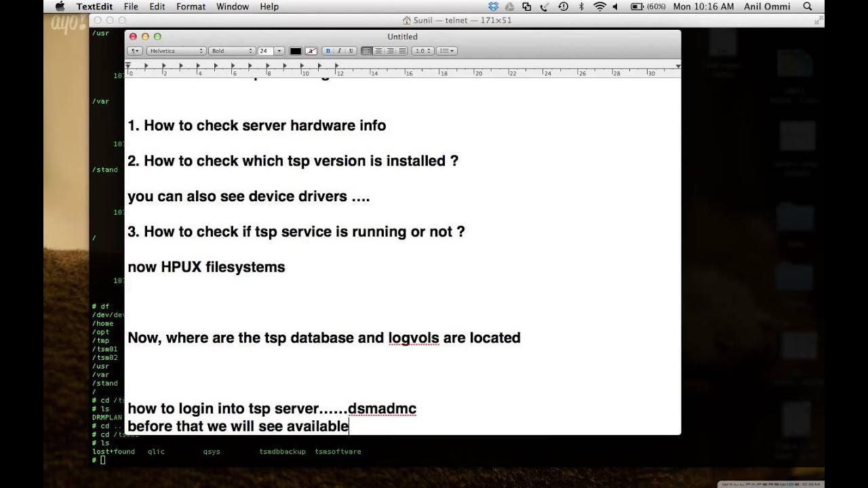Open the Edit menu
Viewport: 868px width, 488px height.
click(157, 7)
